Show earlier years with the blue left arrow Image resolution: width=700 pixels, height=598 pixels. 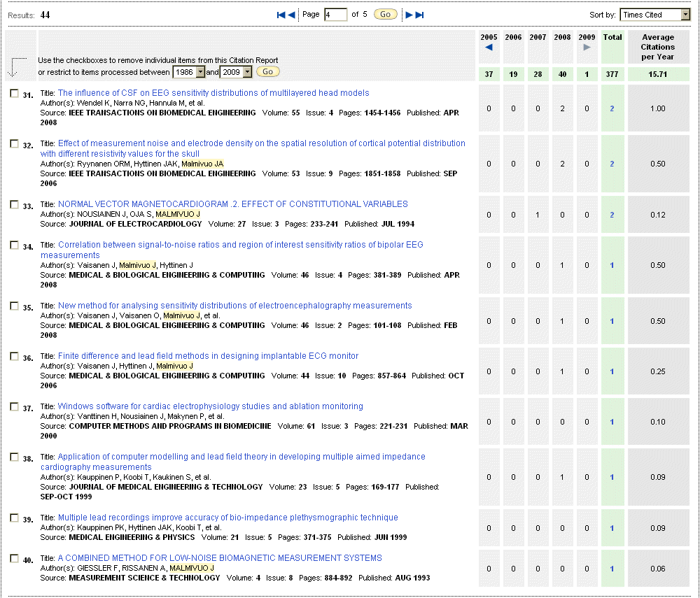(x=489, y=48)
